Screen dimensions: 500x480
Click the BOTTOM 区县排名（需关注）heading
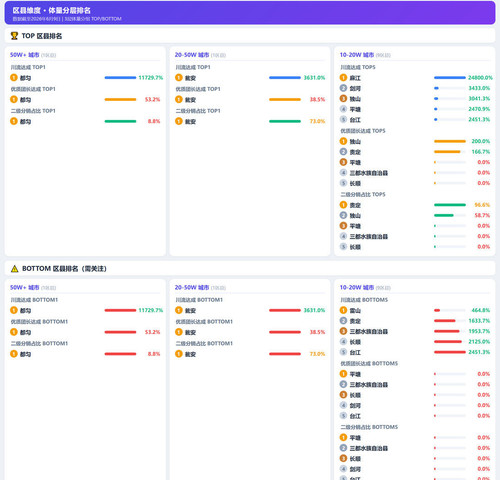click(x=64, y=269)
